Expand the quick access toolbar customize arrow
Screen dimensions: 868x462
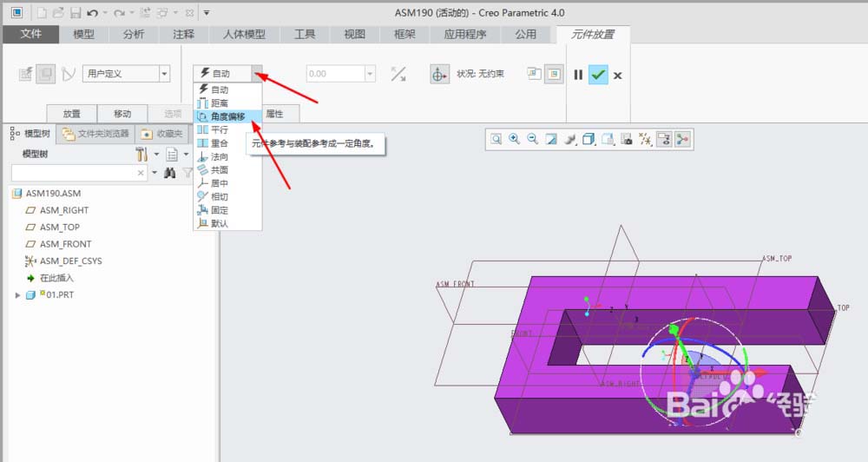pos(207,12)
